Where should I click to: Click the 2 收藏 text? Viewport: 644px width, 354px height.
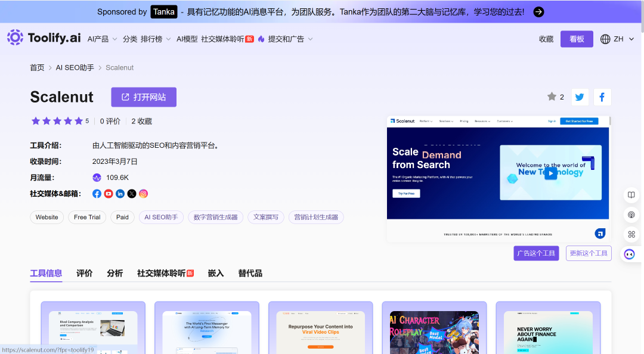(142, 121)
